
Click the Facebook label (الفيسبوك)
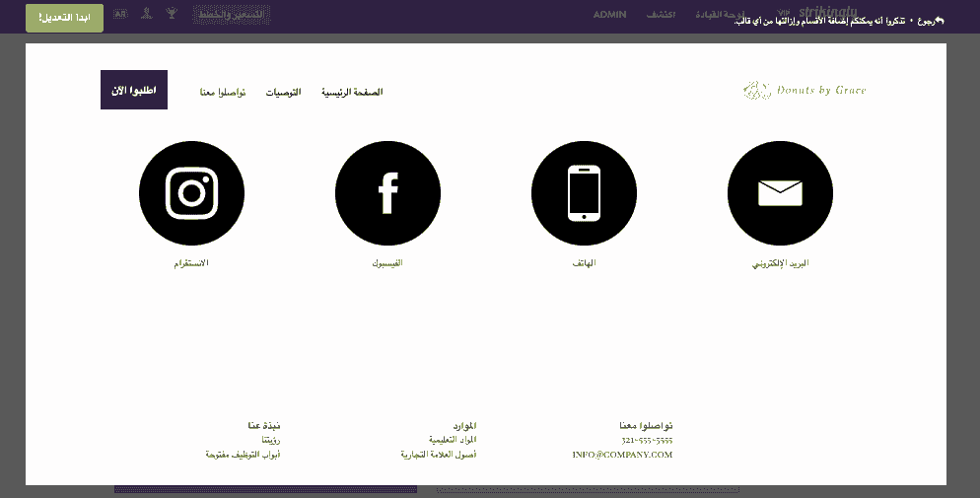coord(387,263)
